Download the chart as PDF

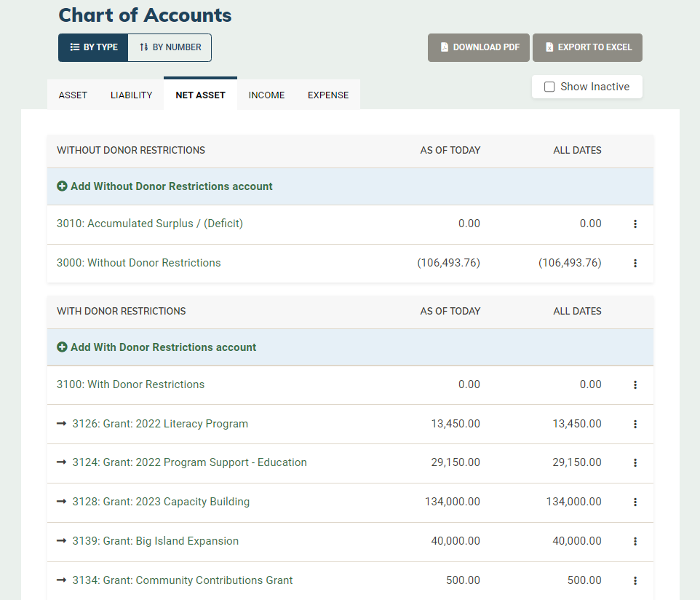[479, 47]
